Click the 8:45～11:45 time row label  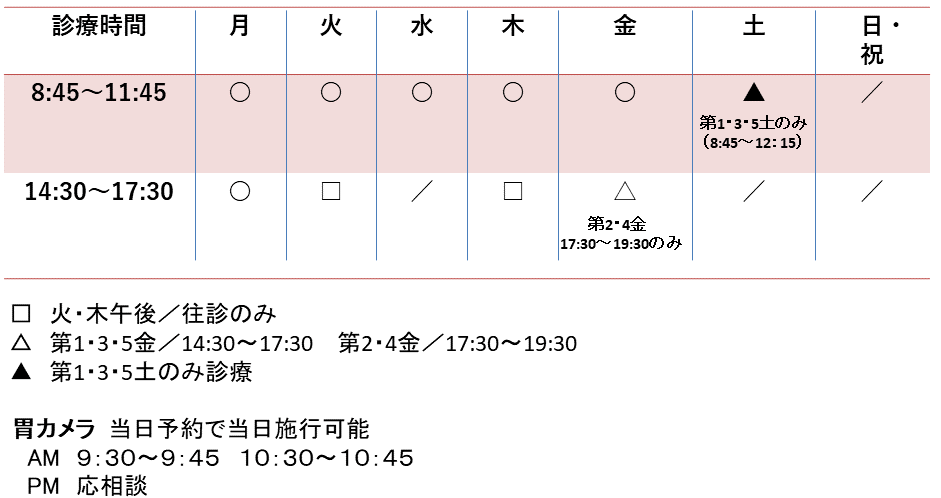pyautogui.click(x=99, y=93)
